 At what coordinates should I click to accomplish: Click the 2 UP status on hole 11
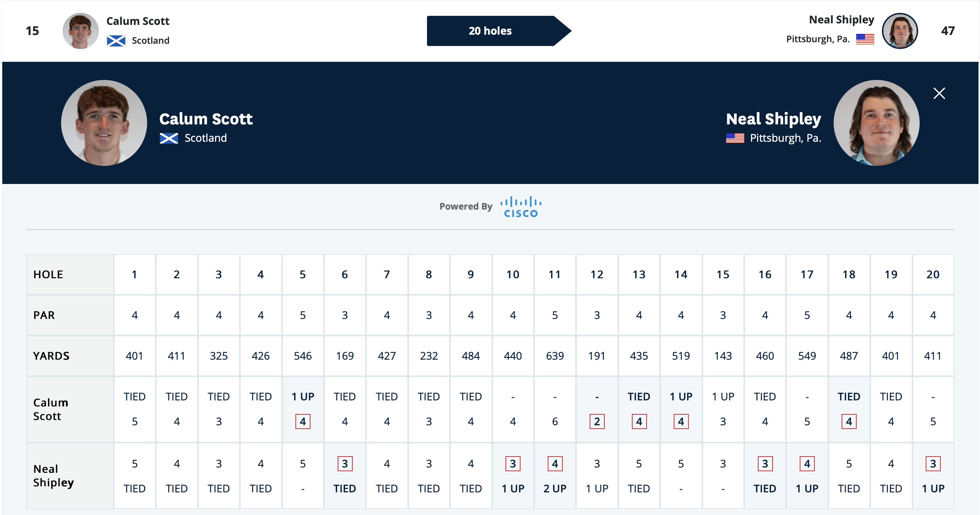(x=555, y=488)
